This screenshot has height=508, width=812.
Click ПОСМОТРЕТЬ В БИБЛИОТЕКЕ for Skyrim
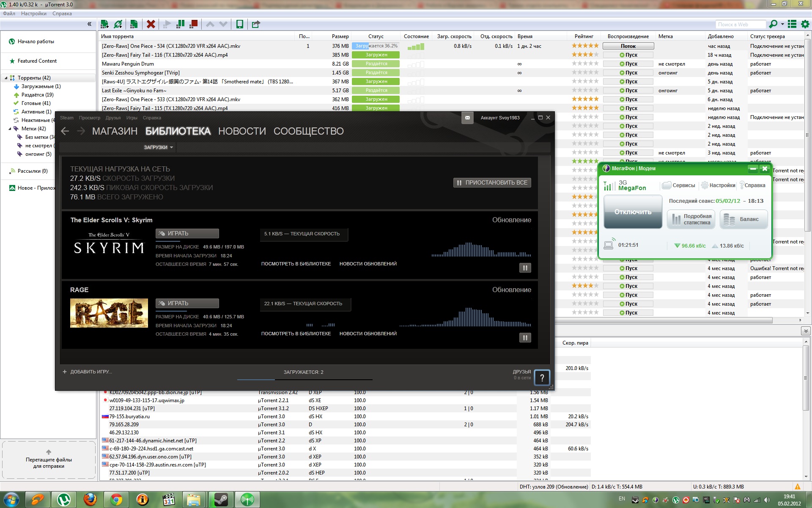(296, 264)
